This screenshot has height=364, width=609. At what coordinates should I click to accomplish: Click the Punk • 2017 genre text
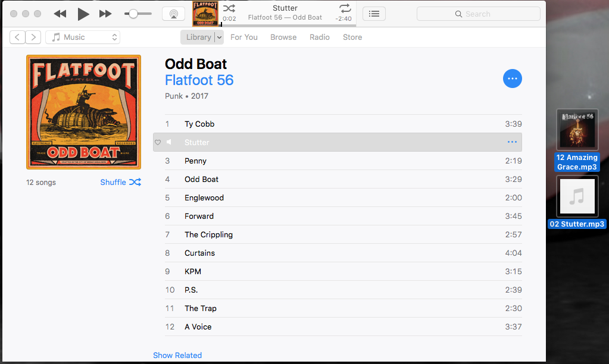(x=186, y=96)
